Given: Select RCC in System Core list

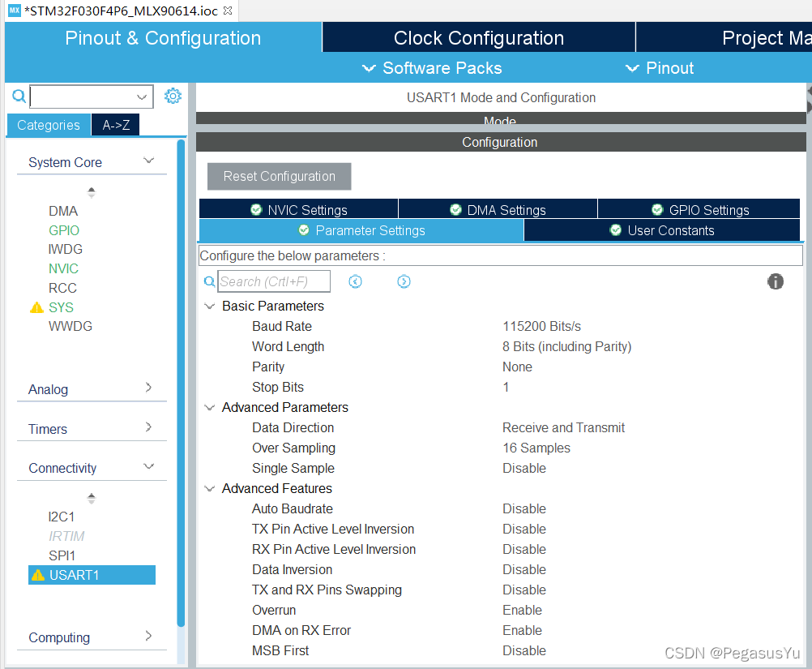Looking at the screenshot, I should pyautogui.click(x=62, y=288).
